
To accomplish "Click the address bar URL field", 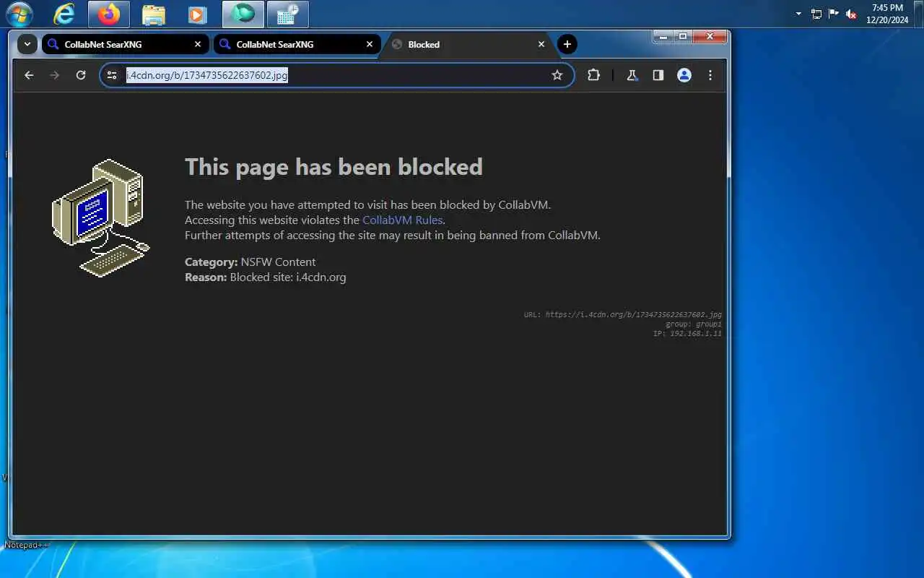I will tap(336, 75).
